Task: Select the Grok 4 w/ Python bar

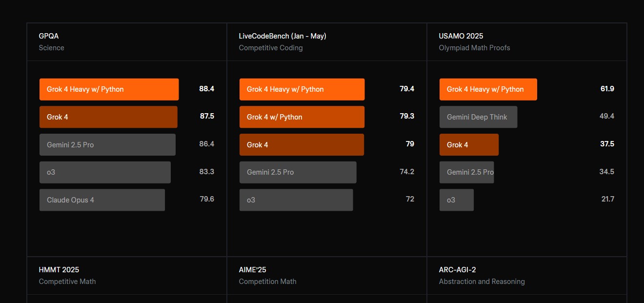Action: click(302, 117)
